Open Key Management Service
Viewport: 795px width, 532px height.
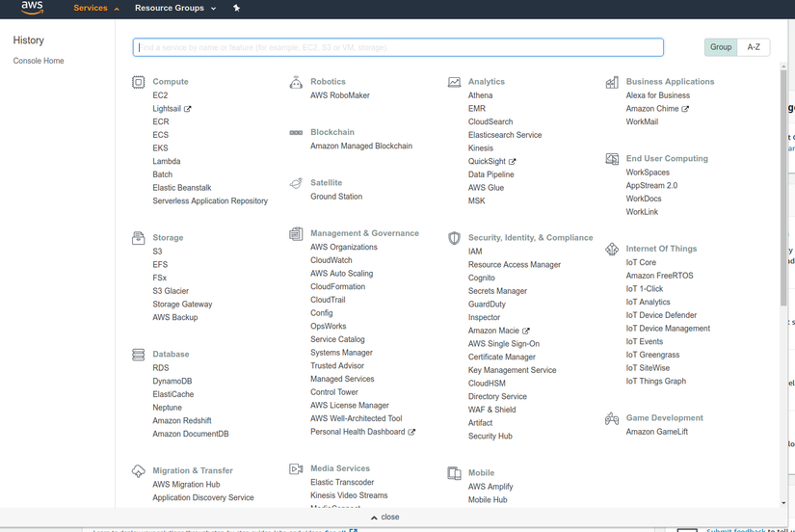click(x=512, y=370)
